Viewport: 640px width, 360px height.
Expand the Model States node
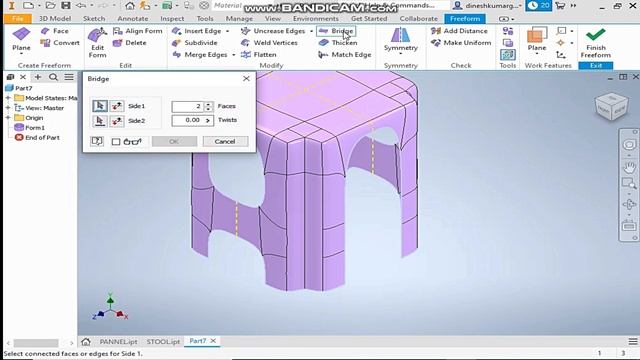click(x=8, y=98)
